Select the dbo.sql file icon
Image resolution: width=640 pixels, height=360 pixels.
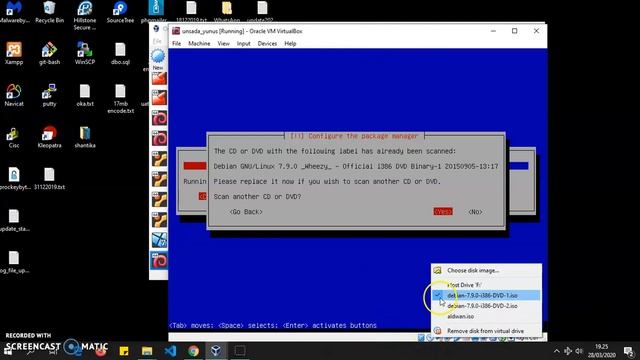coord(120,53)
